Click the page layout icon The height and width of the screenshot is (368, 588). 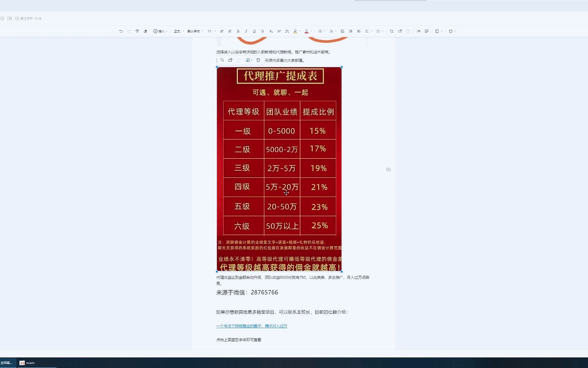[437, 31]
